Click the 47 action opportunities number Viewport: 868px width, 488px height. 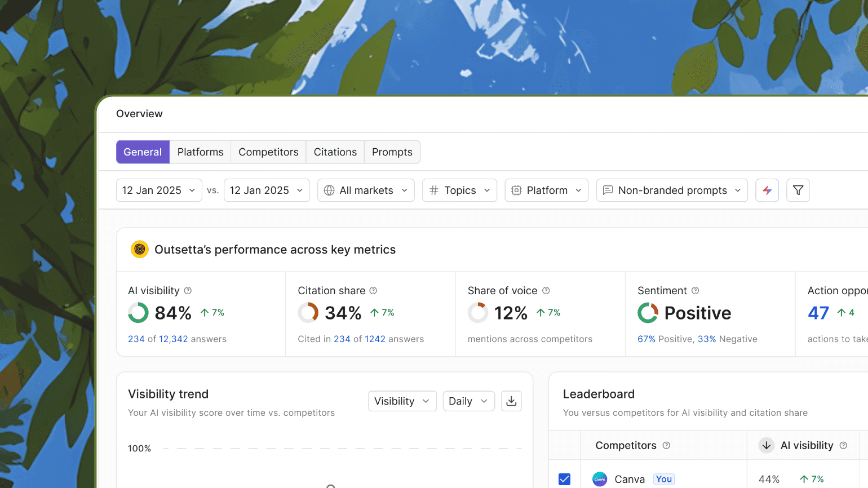(x=818, y=313)
